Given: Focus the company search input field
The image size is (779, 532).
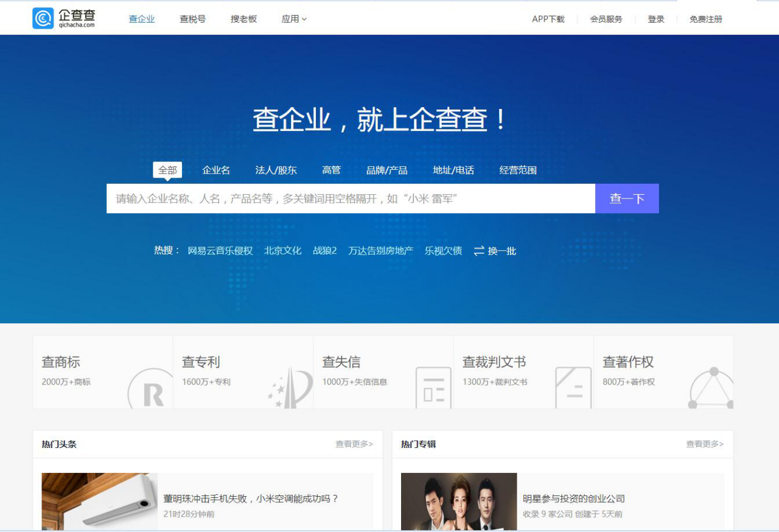Looking at the screenshot, I should click(x=351, y=198).
